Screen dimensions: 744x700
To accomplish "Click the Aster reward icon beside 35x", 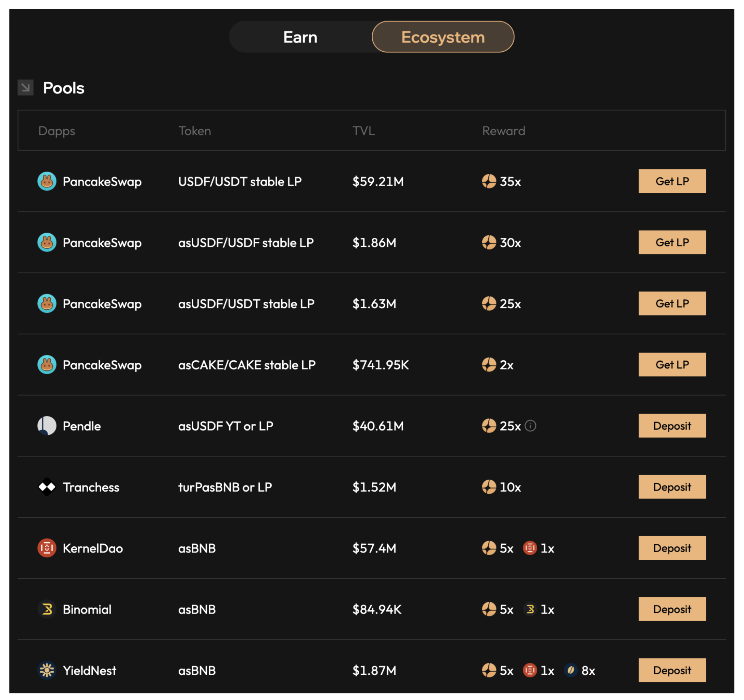I will coord(489,181).
